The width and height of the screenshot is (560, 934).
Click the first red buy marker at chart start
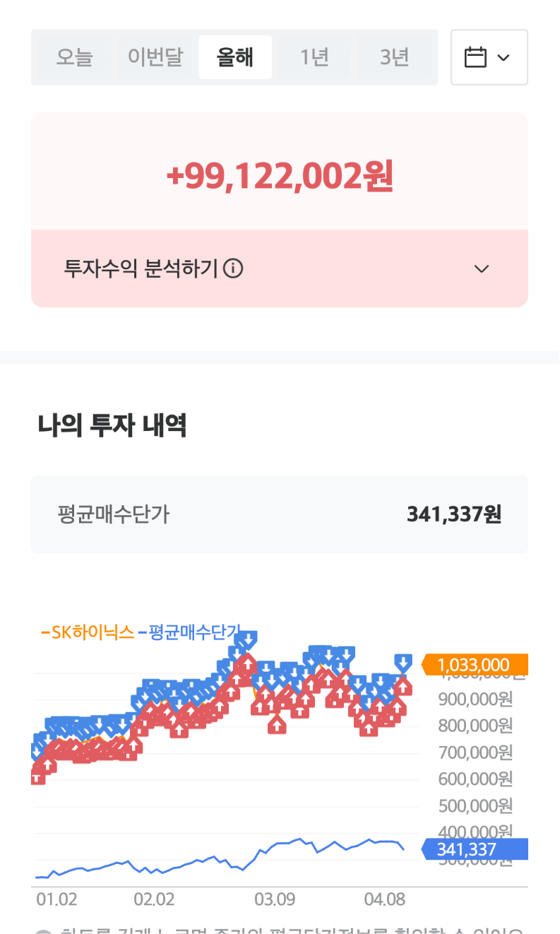click(x=37, y=776)
